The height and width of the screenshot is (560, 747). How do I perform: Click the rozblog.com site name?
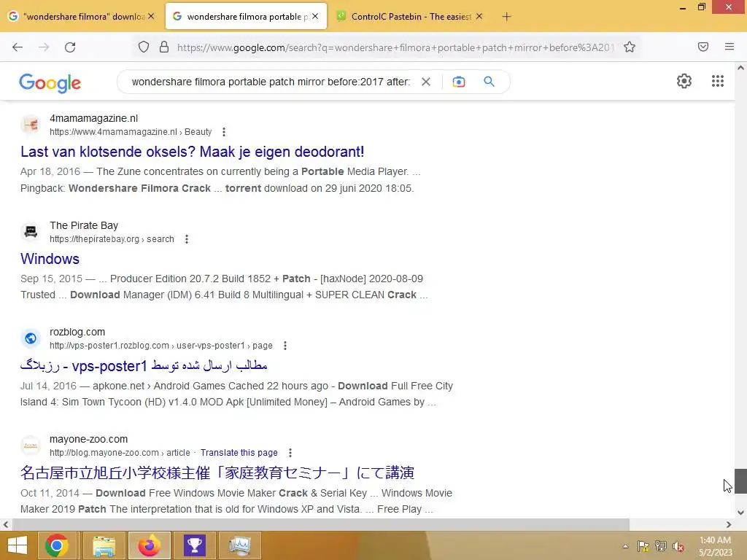[x=77, y=332]
